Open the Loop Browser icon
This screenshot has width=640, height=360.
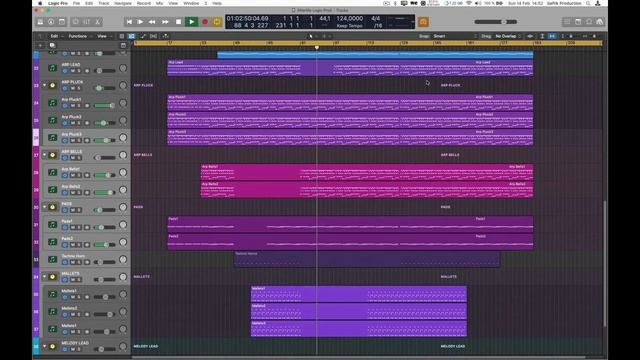pyautogui.click(x=589, y=22)
